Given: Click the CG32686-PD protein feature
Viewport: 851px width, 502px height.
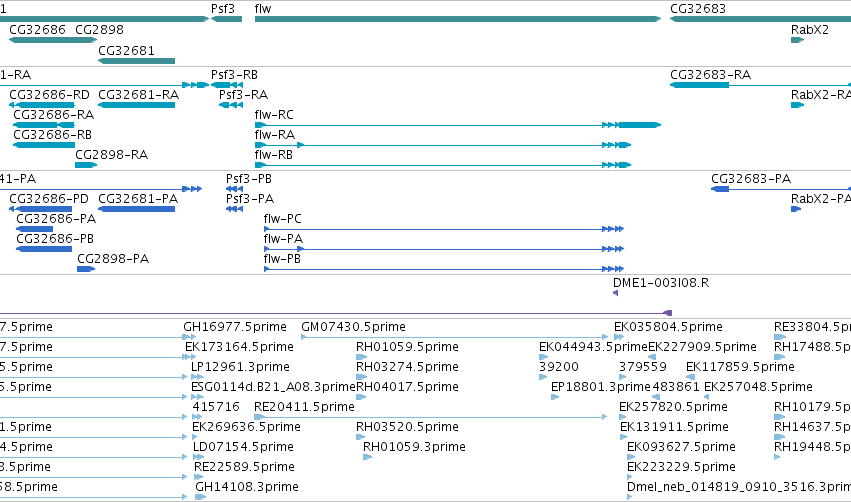Looking at the screenshot, I should 41,209.
